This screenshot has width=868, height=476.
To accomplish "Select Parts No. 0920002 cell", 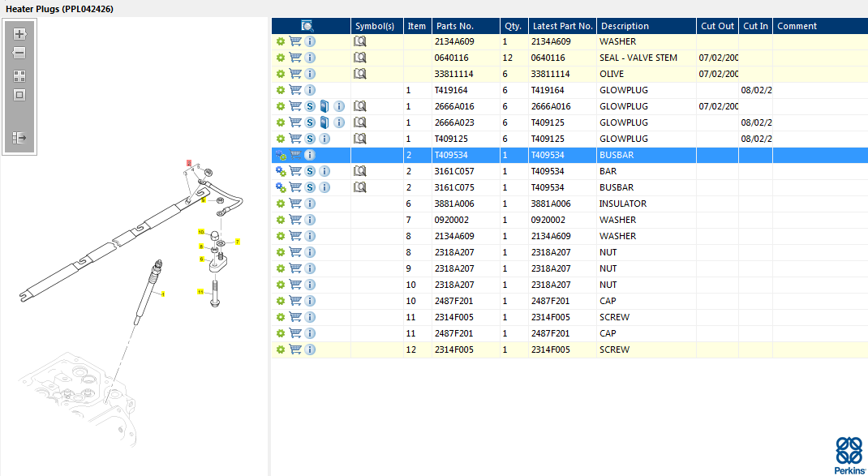I will [466, 220].
